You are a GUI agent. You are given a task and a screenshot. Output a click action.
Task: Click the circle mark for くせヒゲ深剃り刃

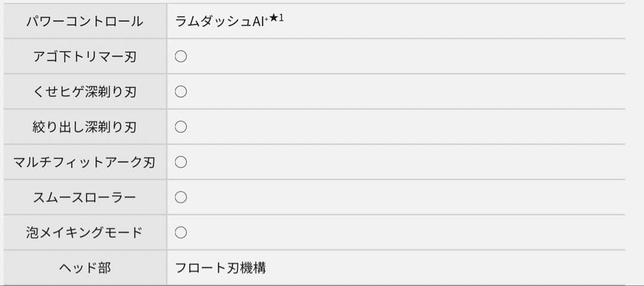[181, 92]
